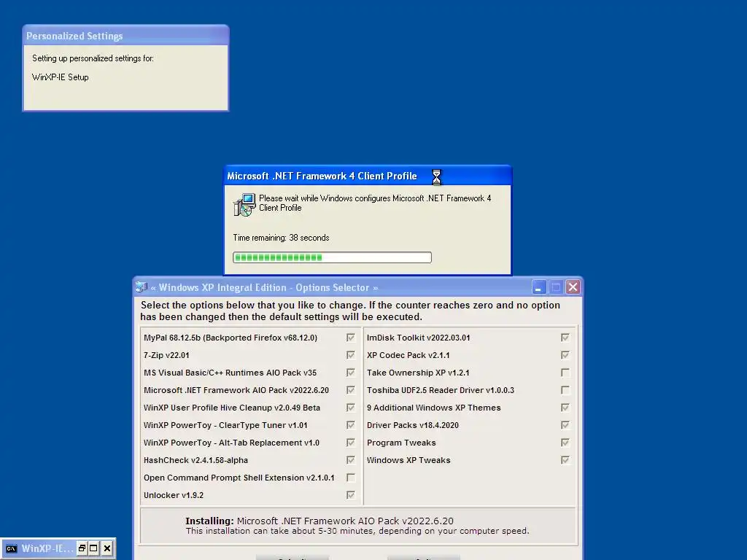Click the Options Selector title bar icon
Viewport: 747px width, 560px height.
[142, 287]
